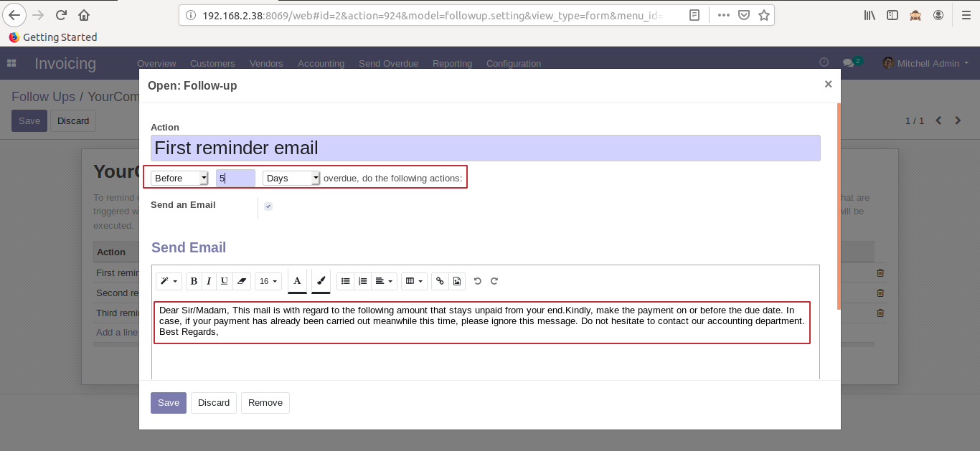Click the browser back button
980x451 pixels.
point(14,14)
